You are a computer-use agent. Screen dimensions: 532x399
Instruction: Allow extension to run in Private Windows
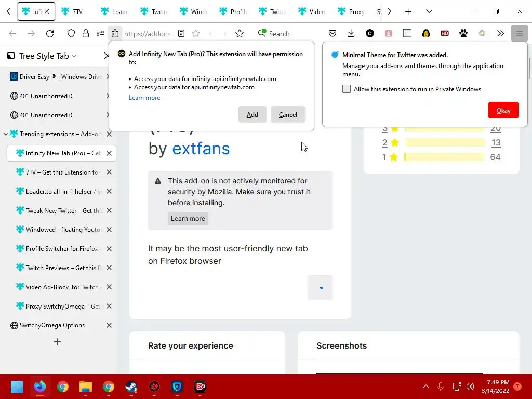point(347,89)
